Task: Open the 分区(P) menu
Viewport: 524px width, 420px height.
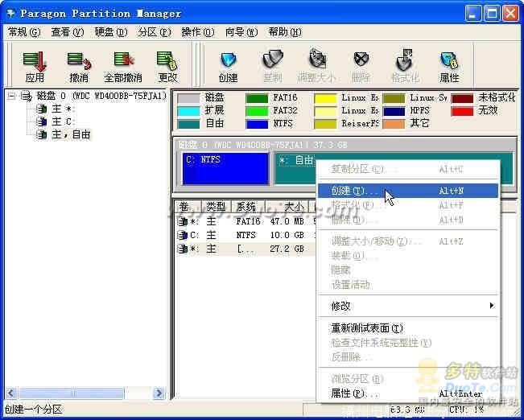Action: [x=155, y=32]
